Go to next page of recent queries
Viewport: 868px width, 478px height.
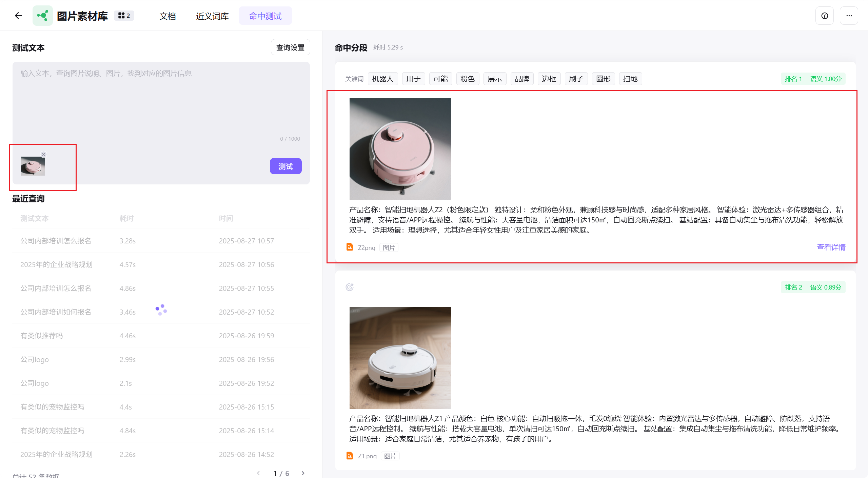coord(303,473)
